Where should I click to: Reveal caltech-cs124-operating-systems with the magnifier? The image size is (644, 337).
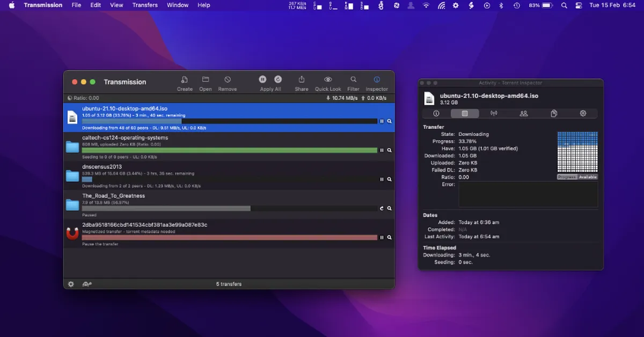click(x=389, y=150)
